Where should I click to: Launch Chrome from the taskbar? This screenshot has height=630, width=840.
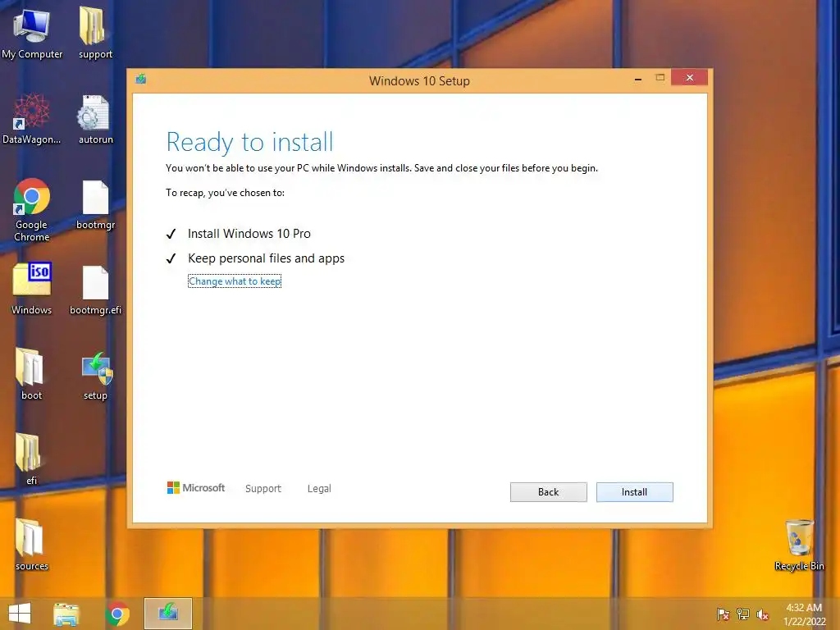117,614
